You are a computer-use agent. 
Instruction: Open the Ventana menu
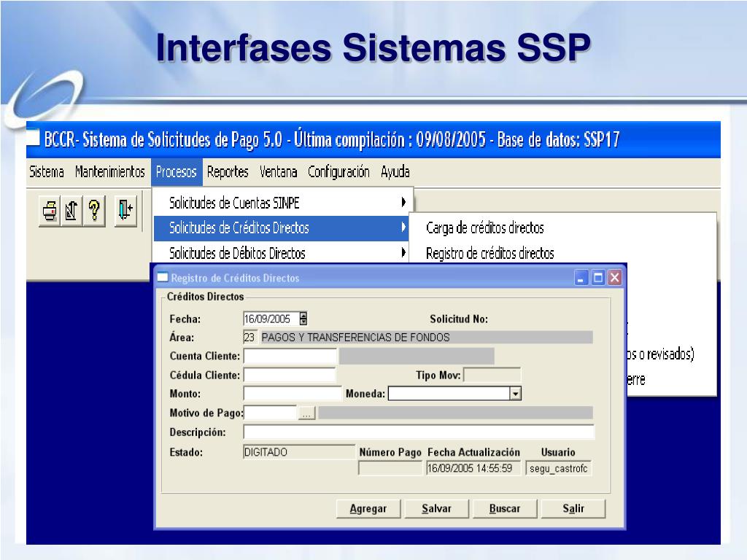[278, 171]
